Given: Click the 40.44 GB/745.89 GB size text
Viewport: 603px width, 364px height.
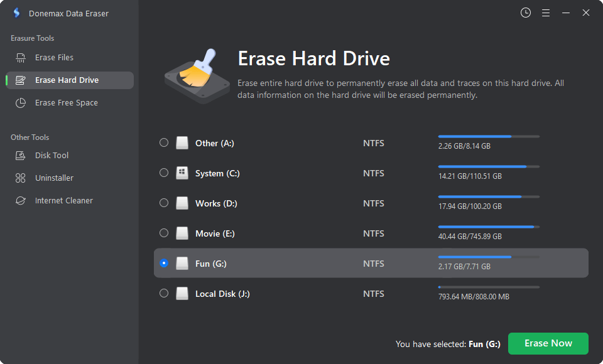Looking at the screenshot, I should point(470,237).
